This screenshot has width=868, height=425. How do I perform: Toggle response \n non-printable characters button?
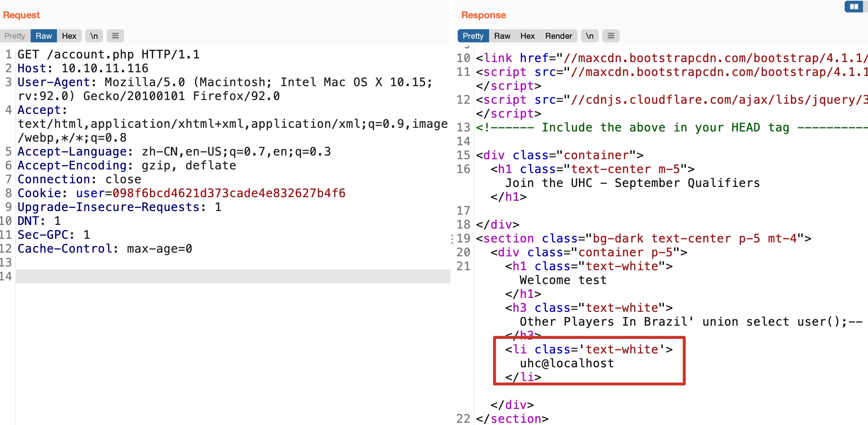coord(589,36)
